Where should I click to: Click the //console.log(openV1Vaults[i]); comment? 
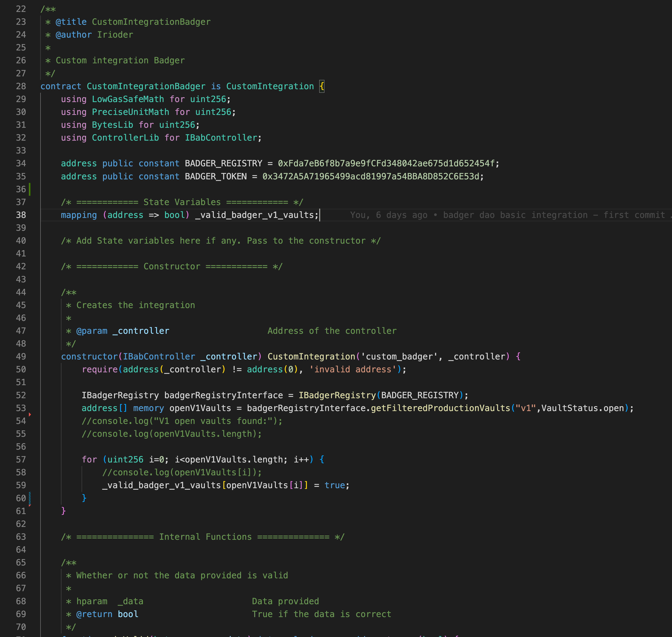[x=182, y=472]
